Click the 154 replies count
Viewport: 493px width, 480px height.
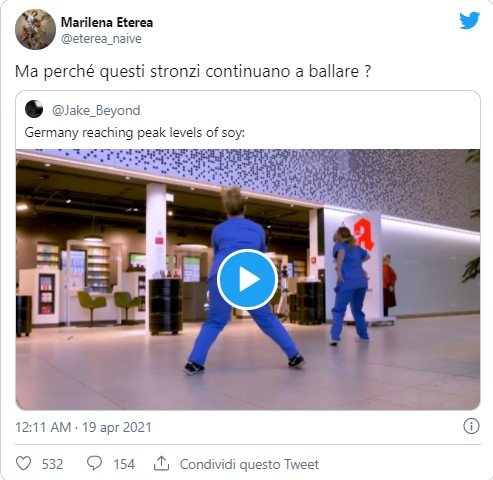click(x=124, y=464)
